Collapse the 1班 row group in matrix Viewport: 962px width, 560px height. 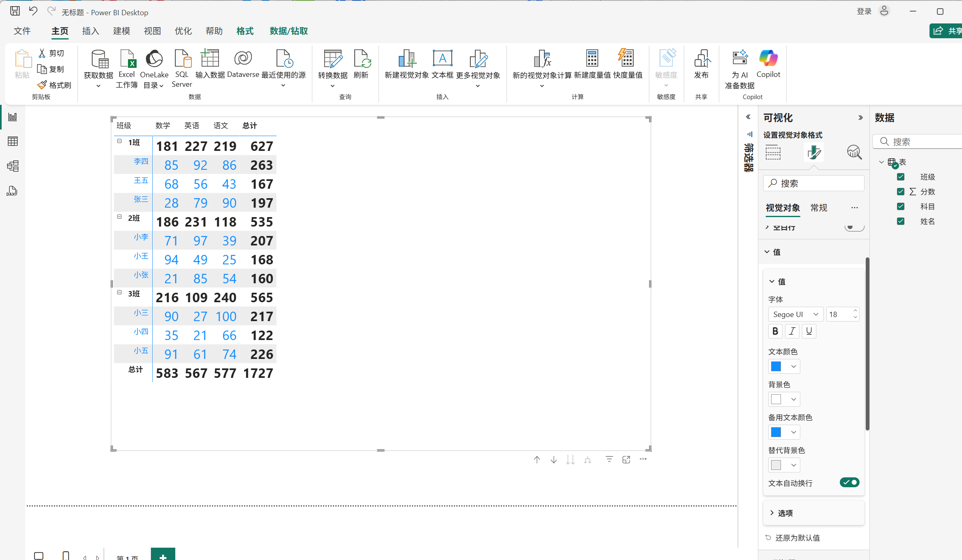(119, 141)
